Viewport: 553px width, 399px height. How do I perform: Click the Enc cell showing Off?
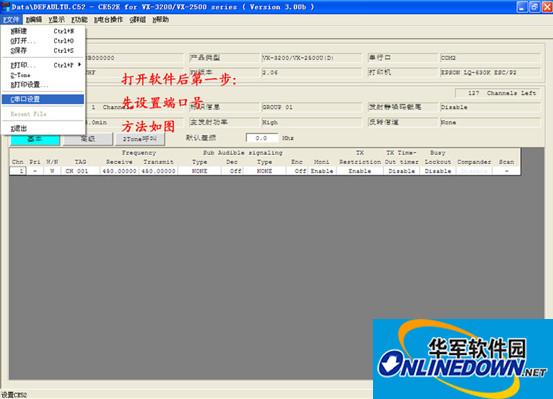pyautogui.click(x=297, y=171)
